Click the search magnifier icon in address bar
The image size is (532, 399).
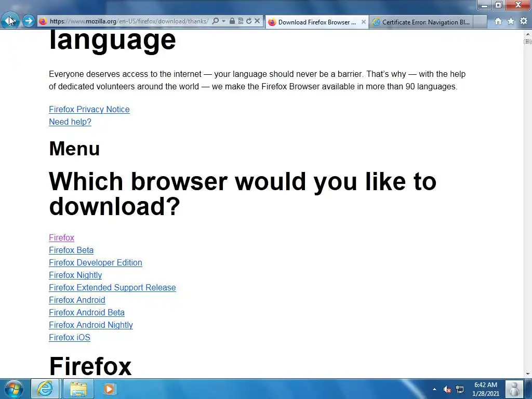(x=215, y=21)
